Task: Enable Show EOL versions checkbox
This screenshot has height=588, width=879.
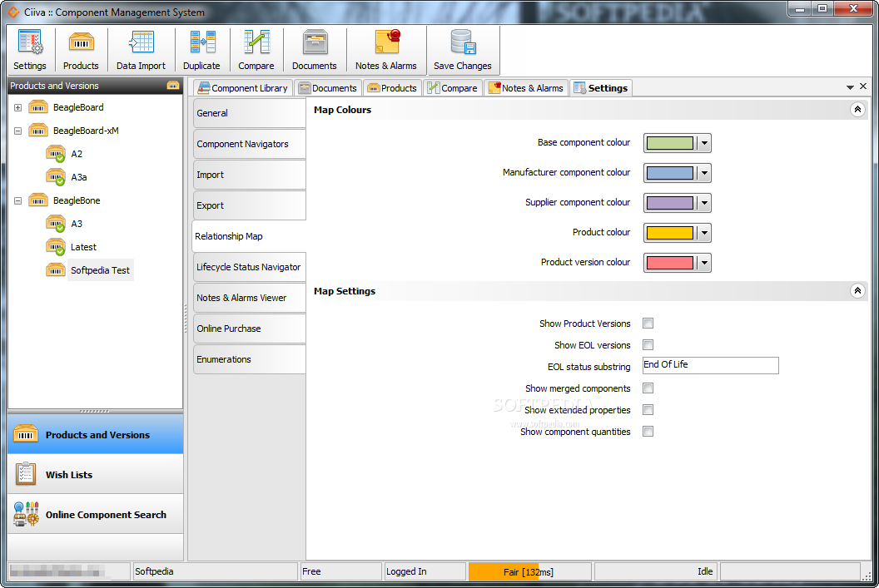Action: (x=648, y=345)
